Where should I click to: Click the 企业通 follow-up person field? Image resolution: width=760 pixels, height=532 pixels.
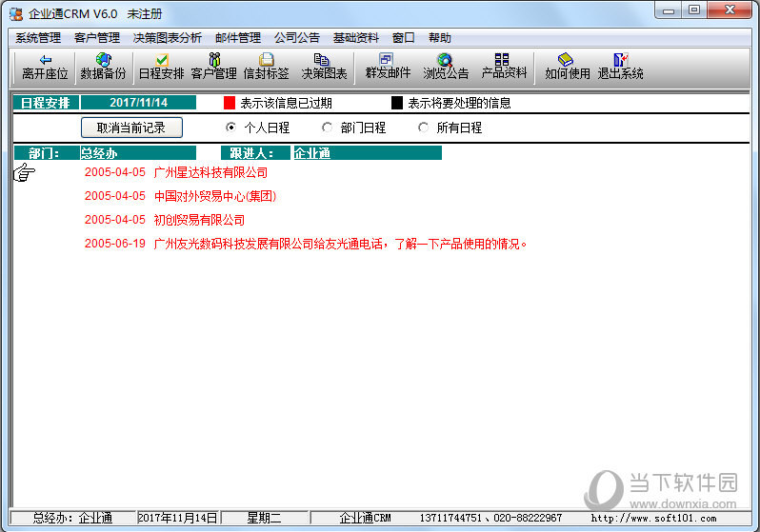pos(368,153)
